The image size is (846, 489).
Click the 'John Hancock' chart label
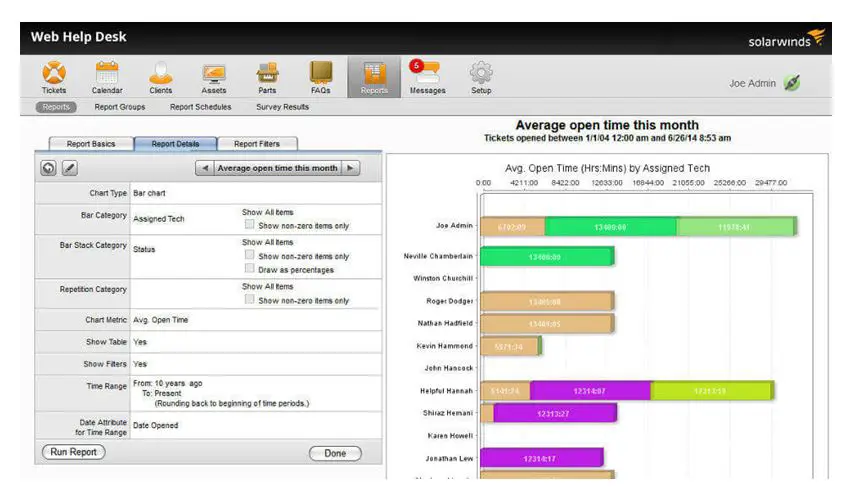pyautogui.click(x=448, y=368)
